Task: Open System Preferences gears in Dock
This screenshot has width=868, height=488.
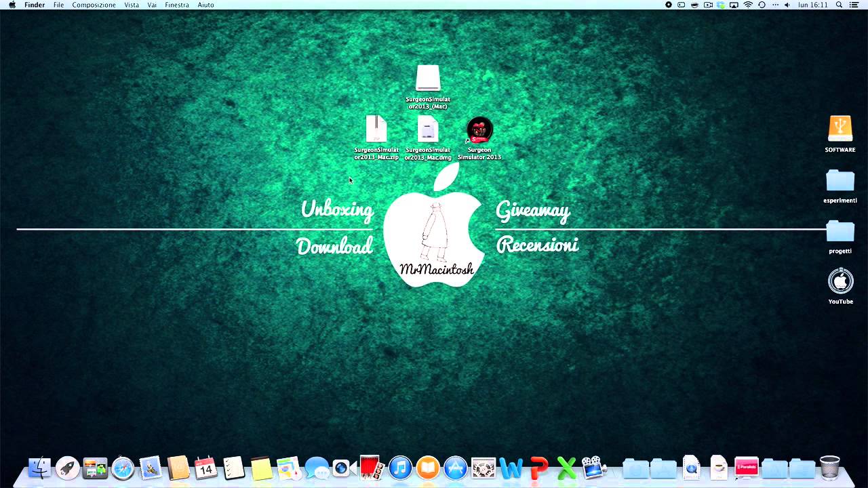Action: click(x=484, y=468)
